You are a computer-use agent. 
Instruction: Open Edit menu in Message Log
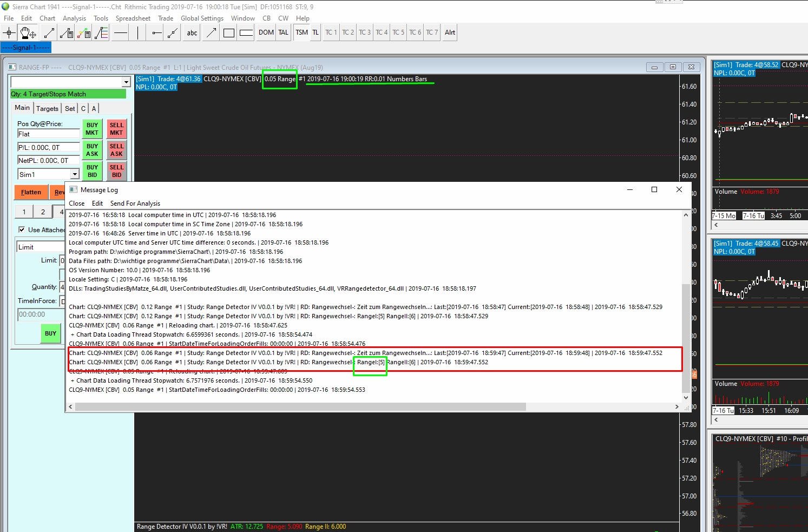pyautogui.click(x=97, y=203)
